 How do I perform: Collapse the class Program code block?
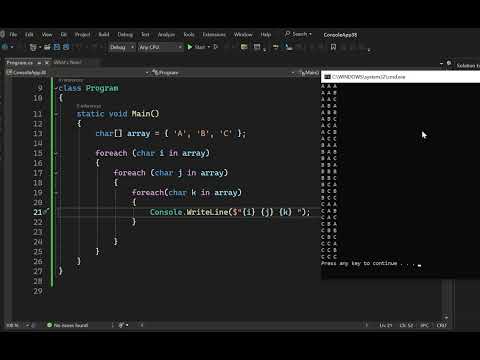coord(56,88)
